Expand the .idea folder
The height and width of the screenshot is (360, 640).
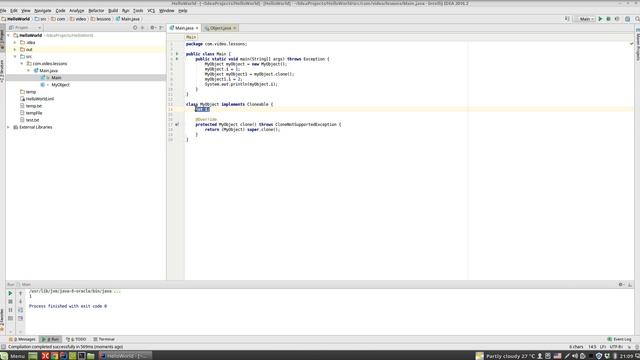16,42
